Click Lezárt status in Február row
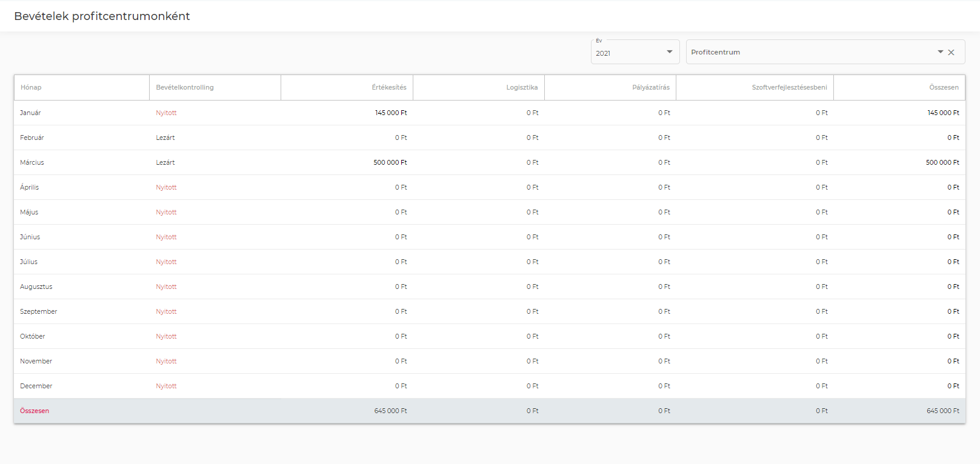The image size is (980, 464). pos(165,138)
